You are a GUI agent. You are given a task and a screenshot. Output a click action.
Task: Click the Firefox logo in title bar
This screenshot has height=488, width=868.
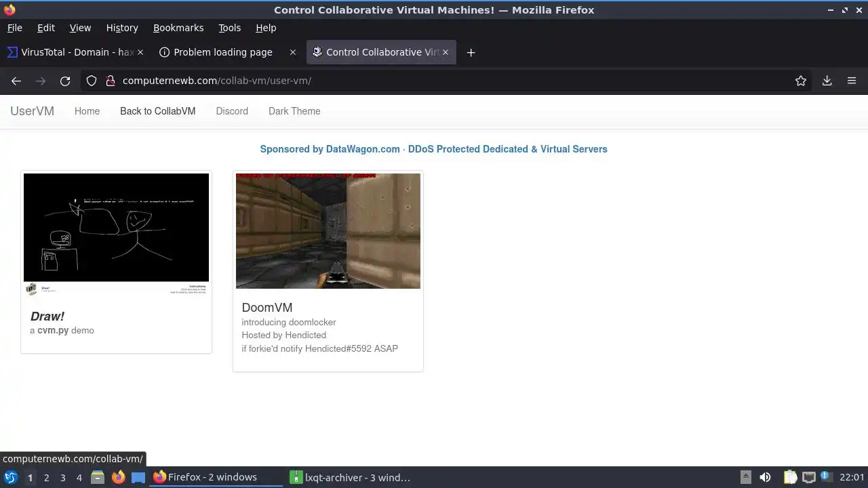[9, 9]
